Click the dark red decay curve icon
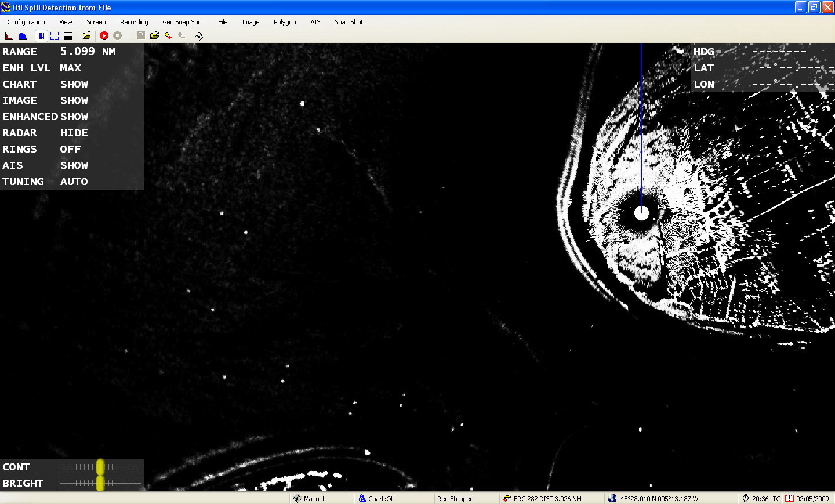Screen dimensions: 835x504 [9, 36]
